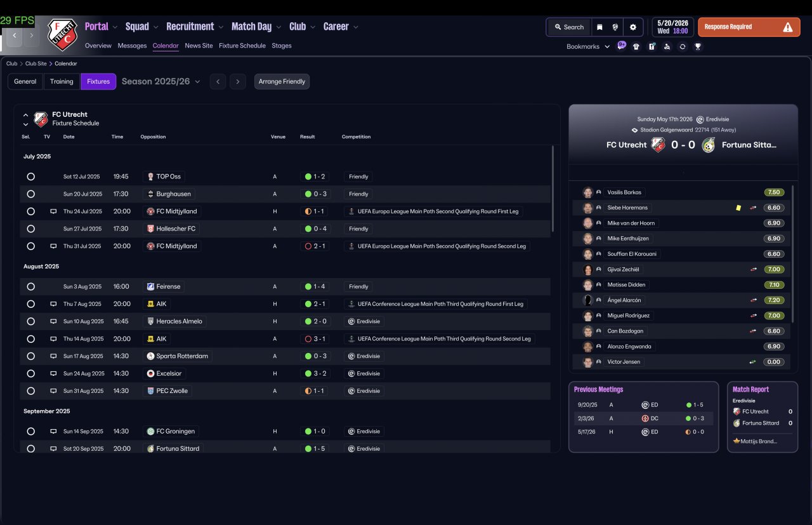The height and width of the screenshot is (525, 812).
Task: Click the TV icon for Thu 24 Jul 2025
Action: coord(53,211)
